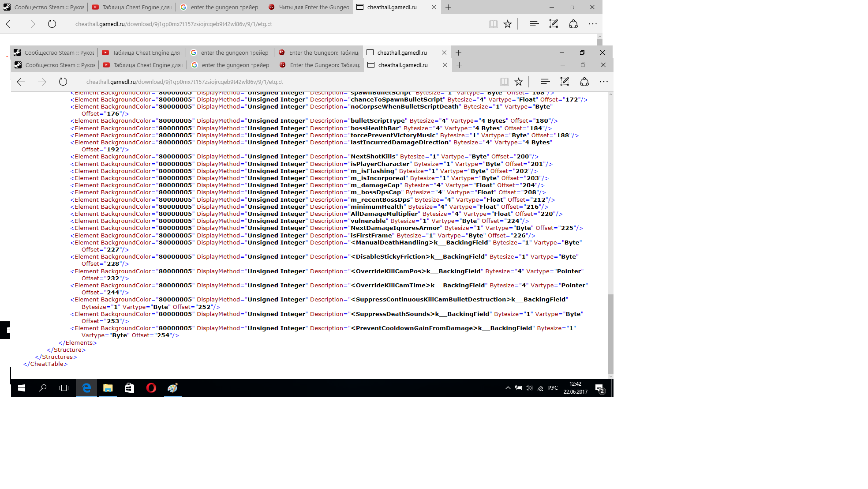Open File Explorer from the taskbar
Viewport: 868px width, 489px height.
pos(108,388)
